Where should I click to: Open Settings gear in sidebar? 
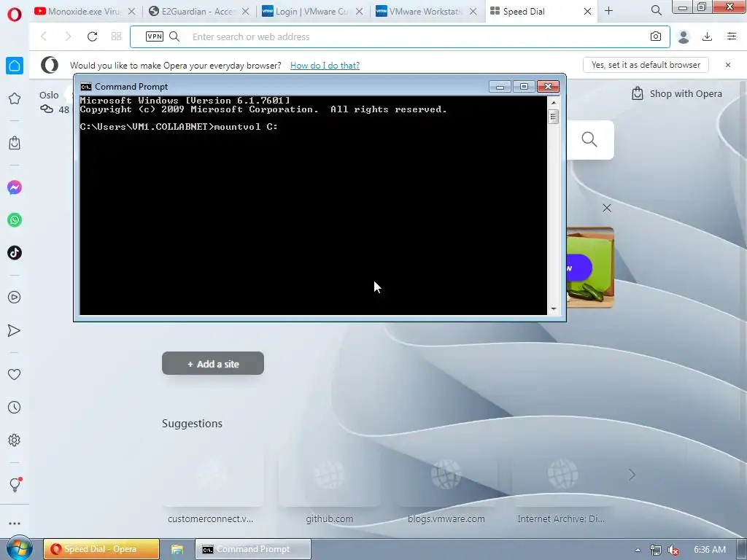tap(15, 440)
